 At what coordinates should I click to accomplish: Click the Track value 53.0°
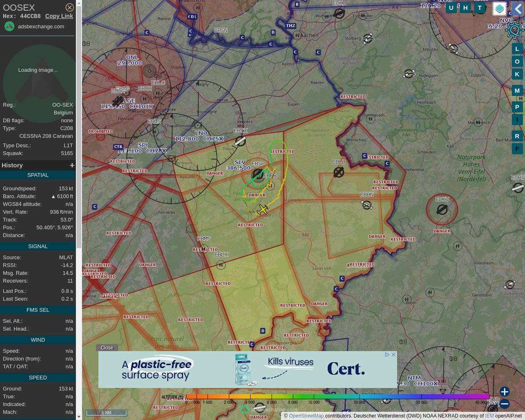pos(67,220)
